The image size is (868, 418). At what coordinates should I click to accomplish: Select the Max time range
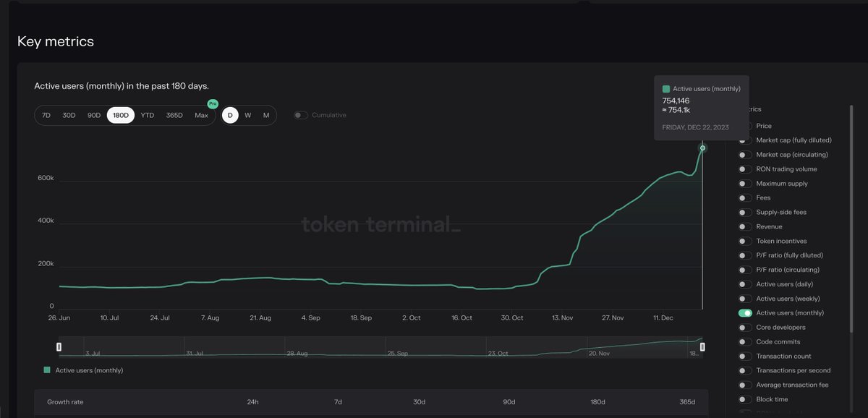coord(201,114)
